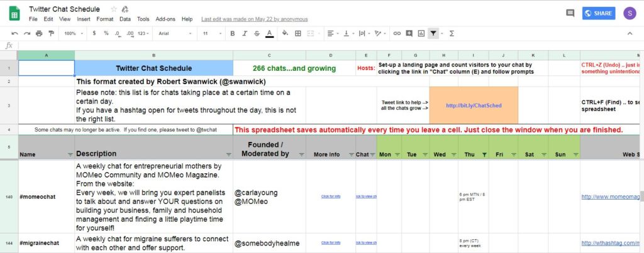644x253 pixels.
Task: Click the merge cells icon
Action: pyautogui.click(x=311, y=33)
